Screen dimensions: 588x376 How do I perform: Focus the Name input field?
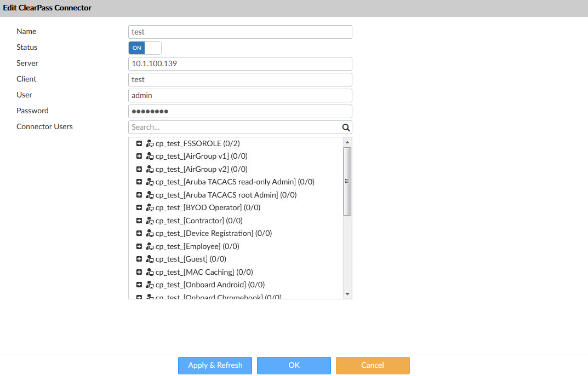click(240, 32)
